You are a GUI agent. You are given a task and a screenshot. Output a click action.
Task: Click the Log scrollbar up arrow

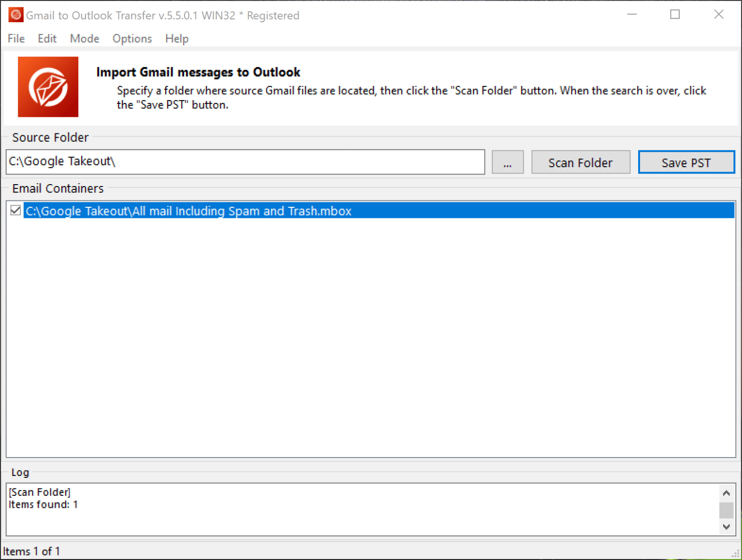pos(726,493)
